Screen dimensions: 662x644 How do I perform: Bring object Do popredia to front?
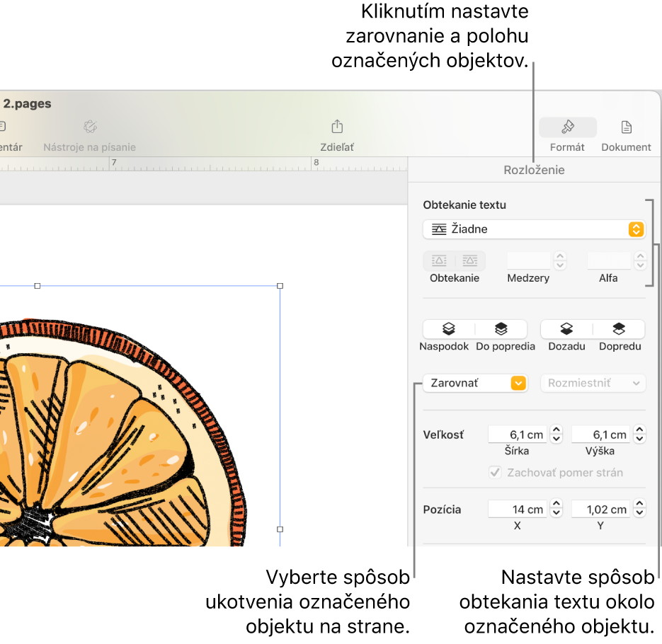(501, 329)
